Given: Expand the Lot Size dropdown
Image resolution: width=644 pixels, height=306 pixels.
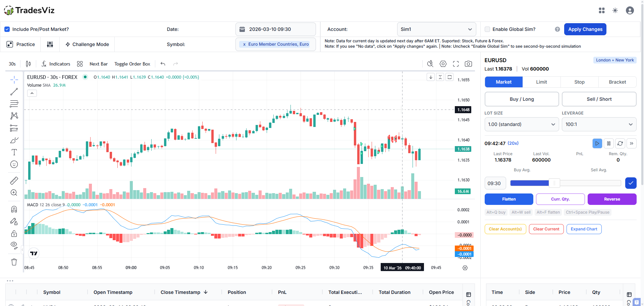Looking at the screenshot, I should 521,124.
